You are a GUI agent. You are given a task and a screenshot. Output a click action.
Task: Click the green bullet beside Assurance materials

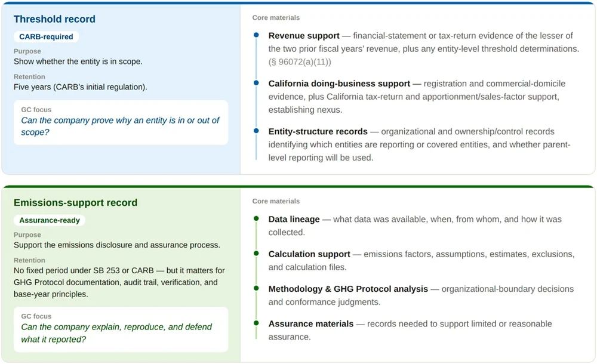click(256, 323)
